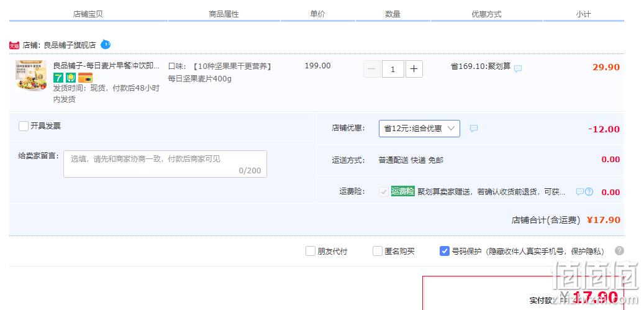The image size is (644, 310).
Task: Click the shipping method text 普通配送 快递 免邮
Action: click(410, 160)
